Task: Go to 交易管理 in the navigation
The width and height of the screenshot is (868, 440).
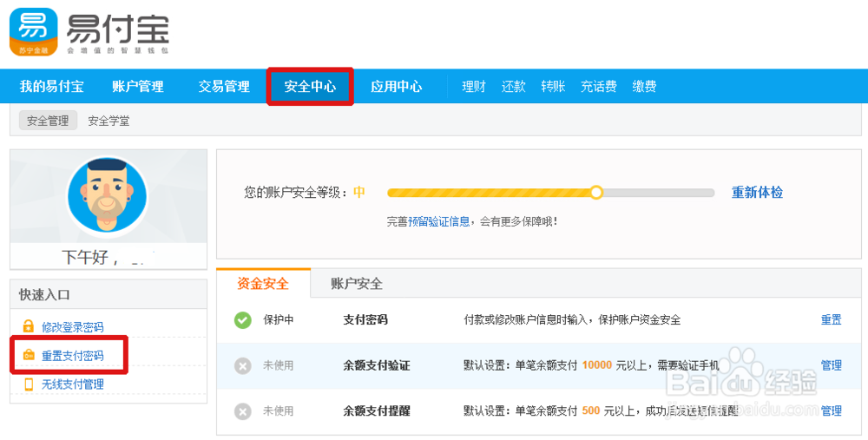Action: (224, 86)
